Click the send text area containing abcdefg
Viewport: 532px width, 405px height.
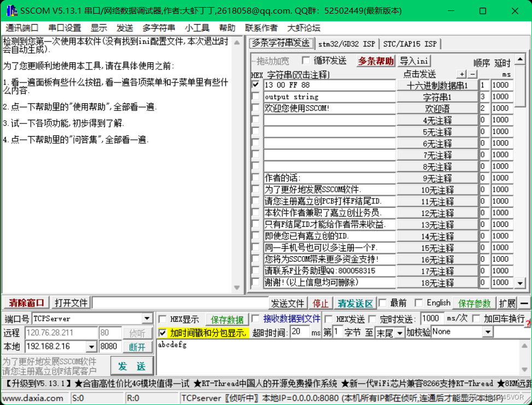(x=338, y=357)
